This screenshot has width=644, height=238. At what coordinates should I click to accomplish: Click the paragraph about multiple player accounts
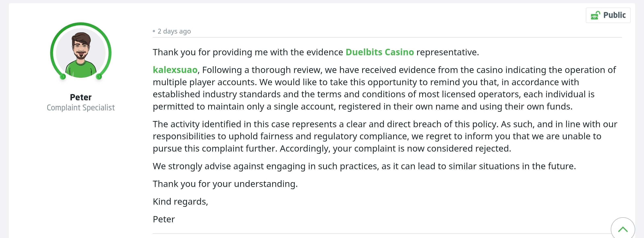[x=385, y=88]
